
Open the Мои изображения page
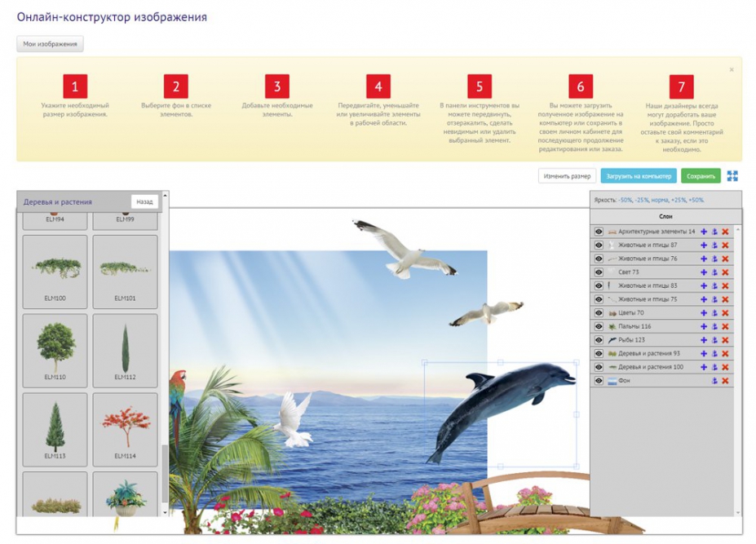(x=50, y=44)
